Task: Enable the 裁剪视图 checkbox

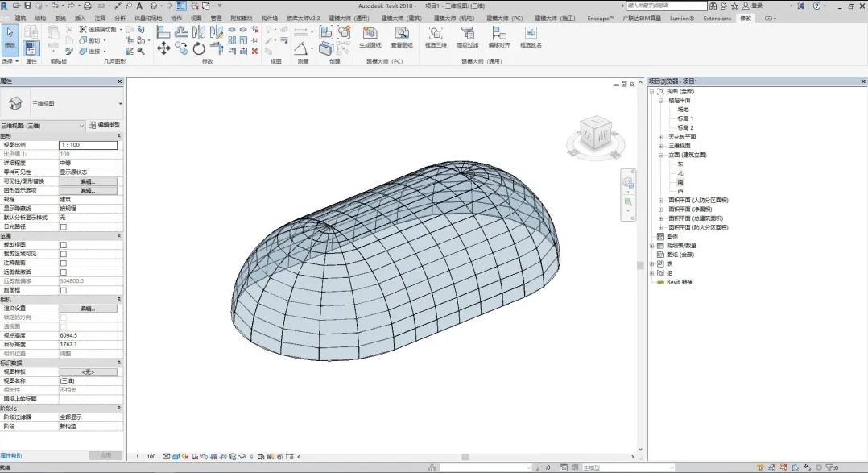Action: point(64,245)
